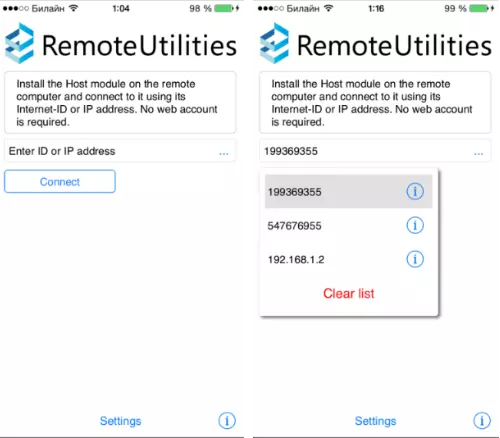Screen dimensions: 500x438
Task: Open info for ID 199369355
Action: [x=415, y=191]
